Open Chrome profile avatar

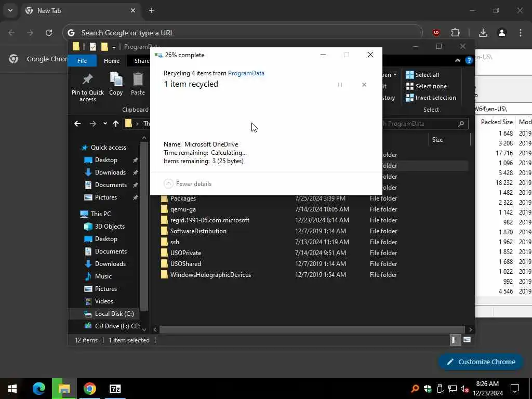coord(502,33)
